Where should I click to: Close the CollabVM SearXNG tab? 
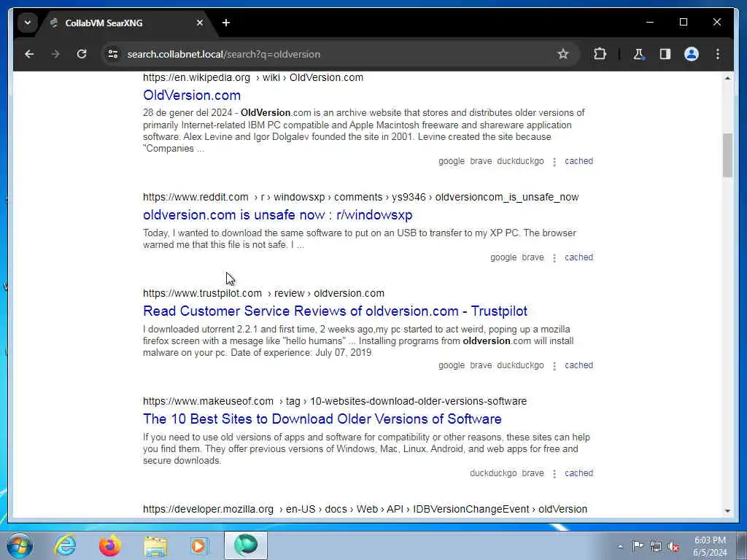[200, 23]
